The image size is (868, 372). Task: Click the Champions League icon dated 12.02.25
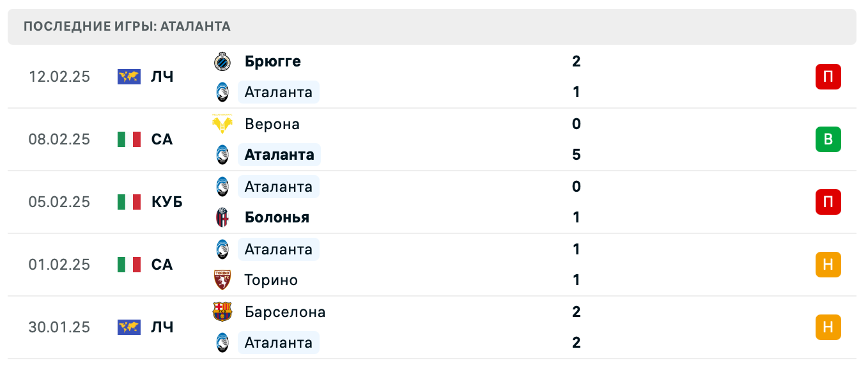tap(129, 77)
